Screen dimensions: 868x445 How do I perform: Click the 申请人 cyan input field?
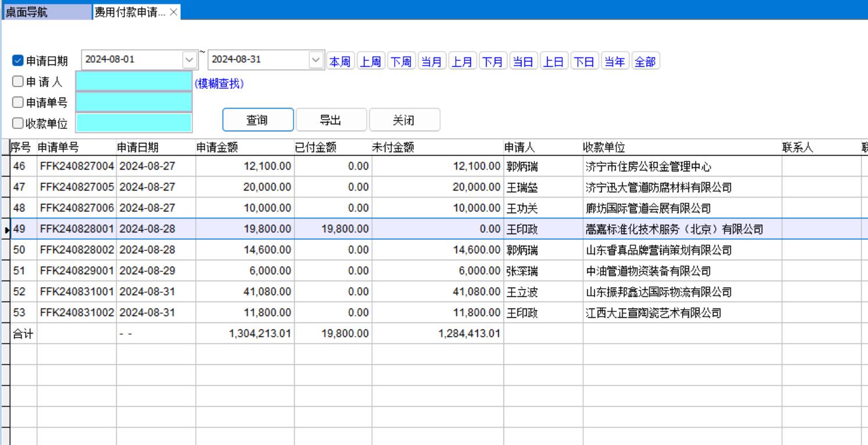click(134, 82)
